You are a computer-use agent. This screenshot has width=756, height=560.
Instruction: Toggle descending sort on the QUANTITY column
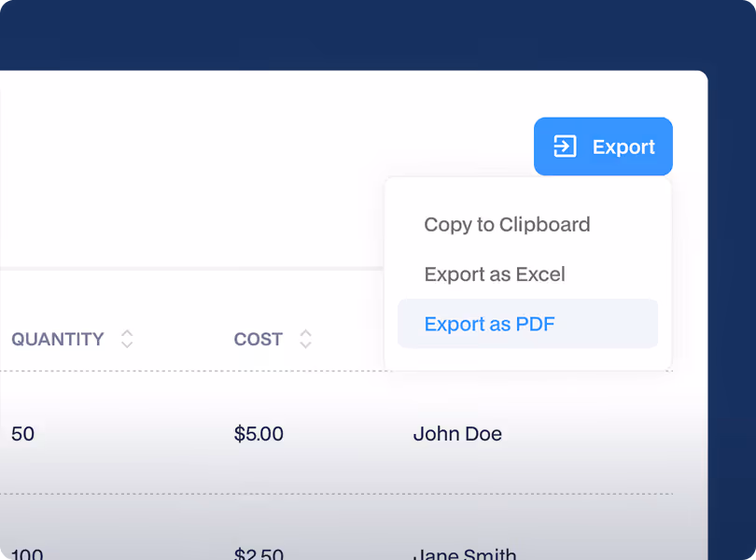click(127, 344)
